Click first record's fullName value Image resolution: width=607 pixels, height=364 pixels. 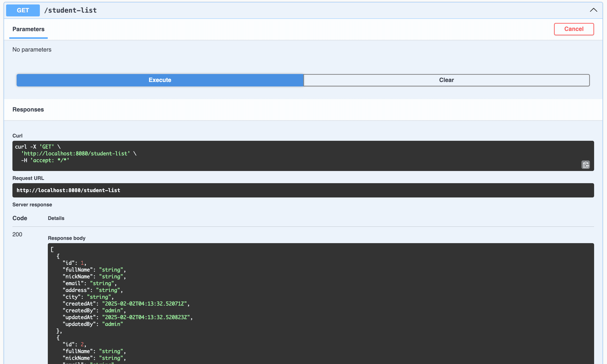[x=111, y=270]
